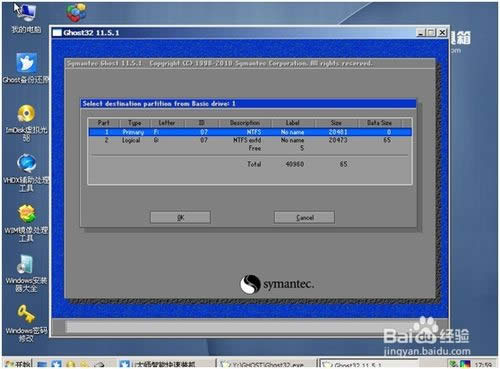Switch to the Ghost32 11.5.1 taskbar item

point(368,364)
